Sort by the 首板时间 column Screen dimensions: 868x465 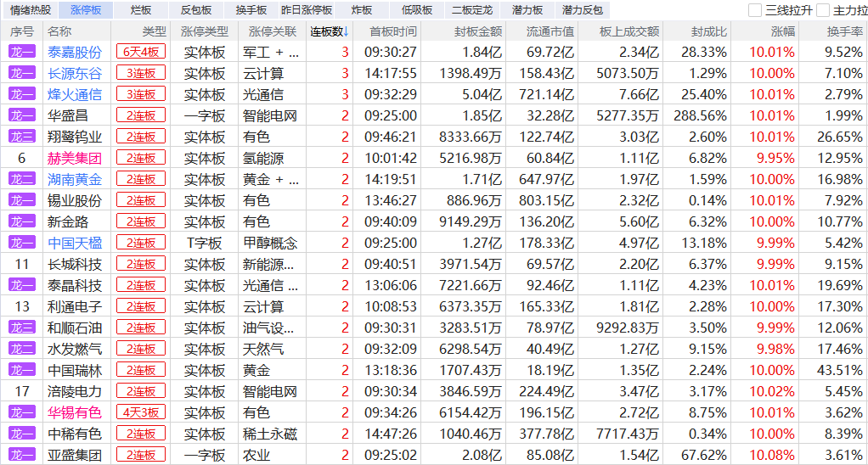tap(393, 31)
